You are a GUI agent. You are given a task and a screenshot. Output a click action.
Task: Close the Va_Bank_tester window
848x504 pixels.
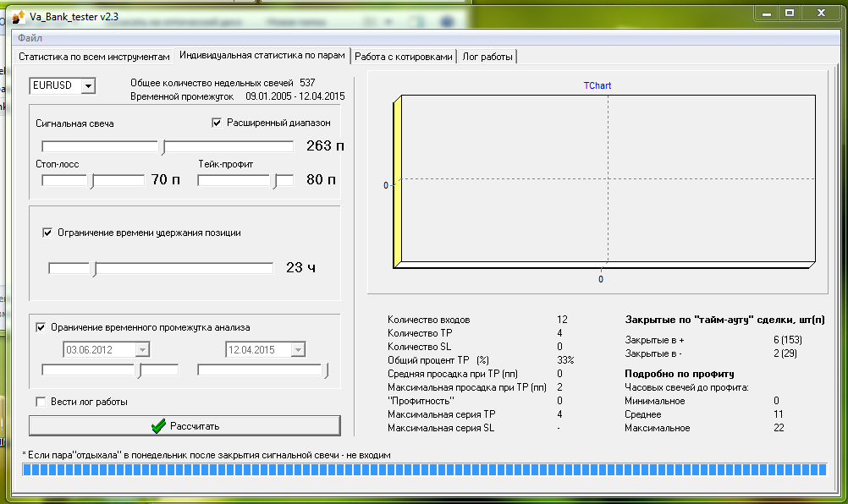(x=821, y=14)
